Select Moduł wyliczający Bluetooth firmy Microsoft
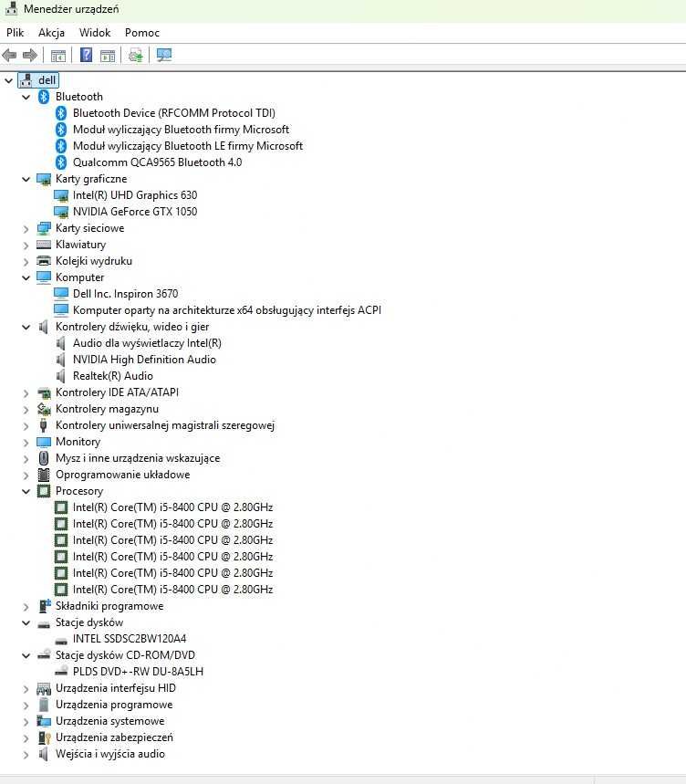The image size is (686, 784). coord(181,130)
